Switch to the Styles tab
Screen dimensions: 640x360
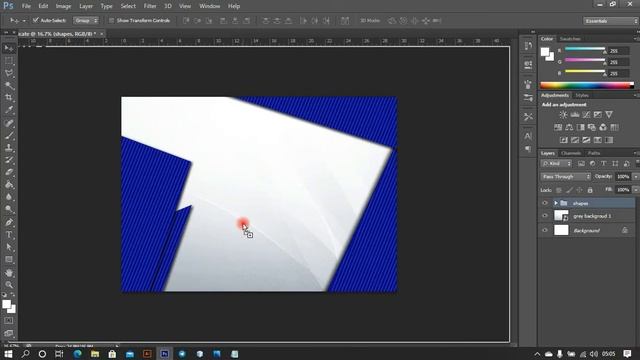(582, 95)
